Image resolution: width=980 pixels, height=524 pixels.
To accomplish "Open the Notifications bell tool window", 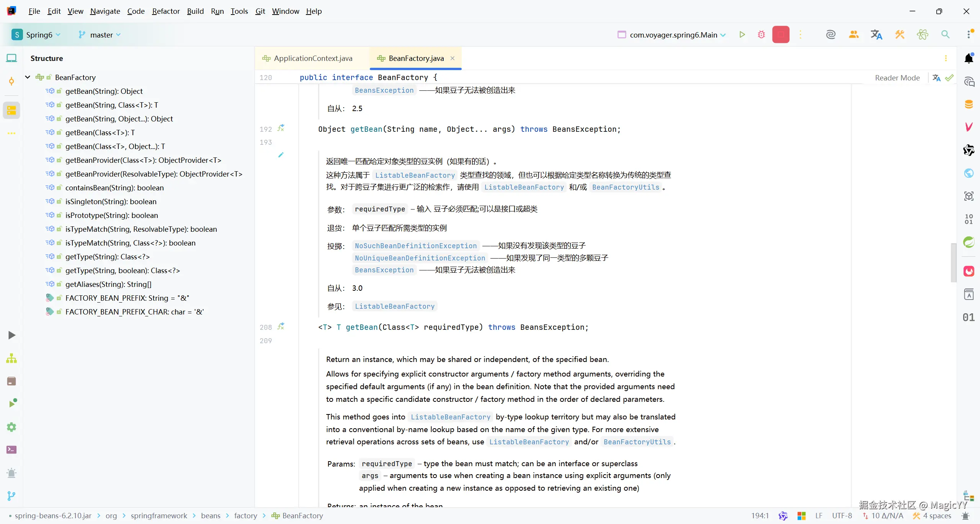I will [x=969, y=58].
